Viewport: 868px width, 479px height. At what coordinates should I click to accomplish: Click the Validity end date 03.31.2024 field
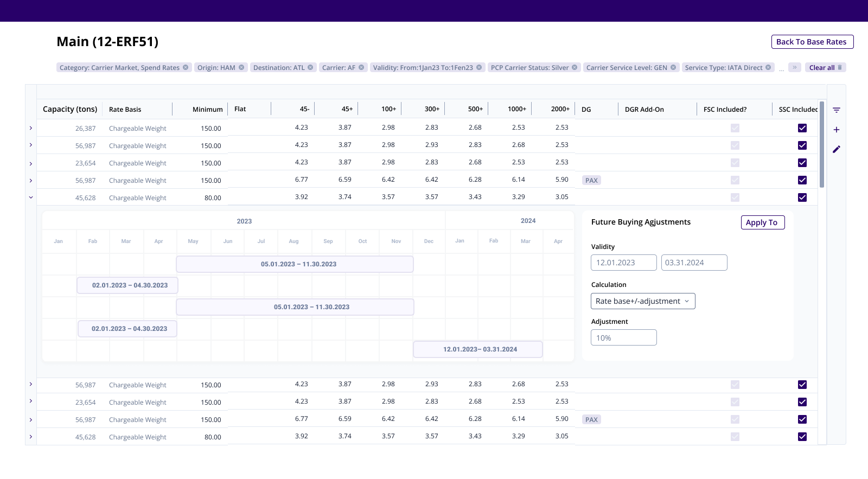click(x=694, y=263)
